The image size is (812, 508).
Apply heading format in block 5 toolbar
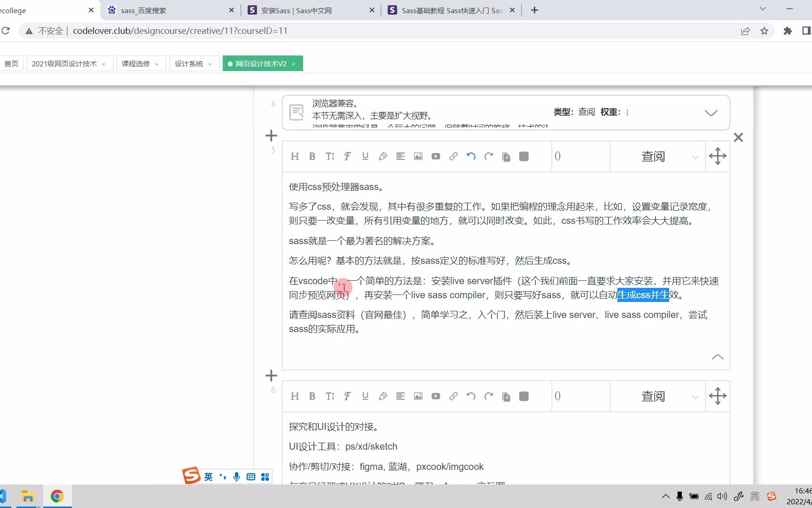click(295, 157)
